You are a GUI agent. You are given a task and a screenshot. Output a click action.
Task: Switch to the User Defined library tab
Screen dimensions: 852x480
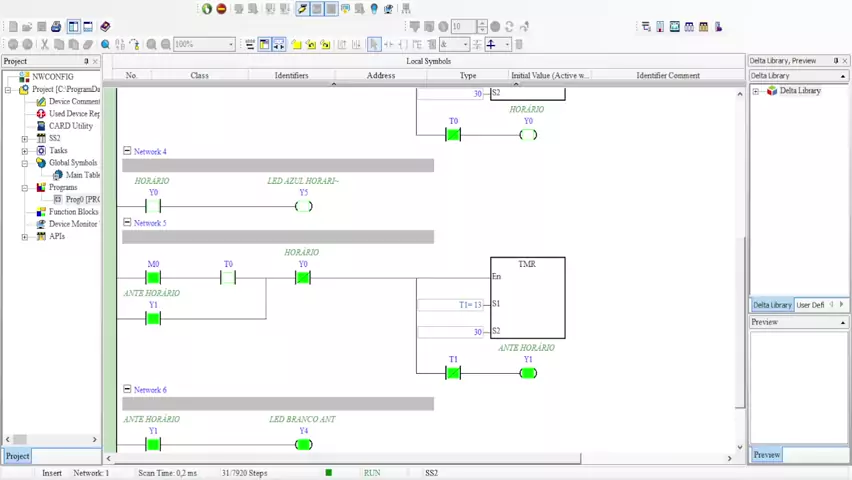tap(810, 305)
